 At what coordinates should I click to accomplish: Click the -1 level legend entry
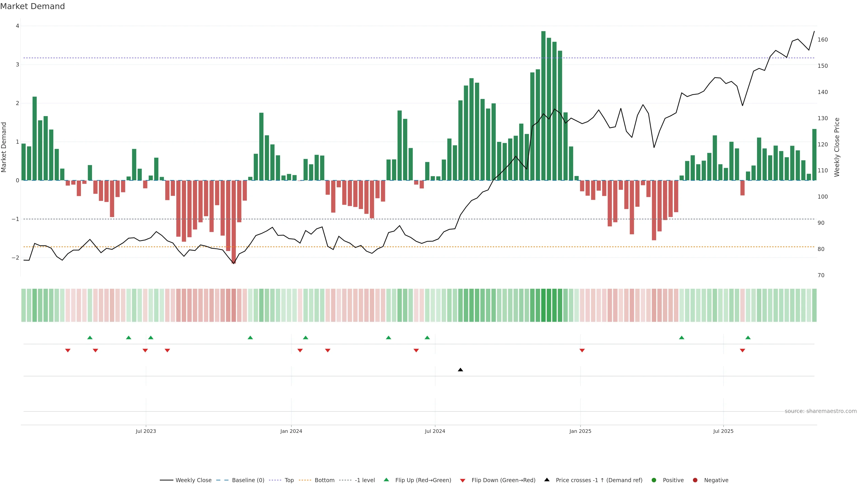pos(365,480)
